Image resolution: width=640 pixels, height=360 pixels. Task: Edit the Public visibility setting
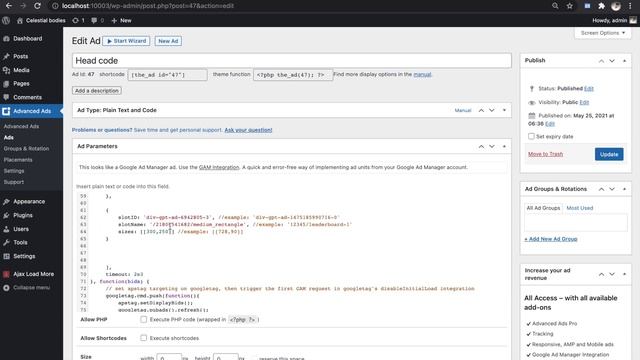click(x=584, y=102)
